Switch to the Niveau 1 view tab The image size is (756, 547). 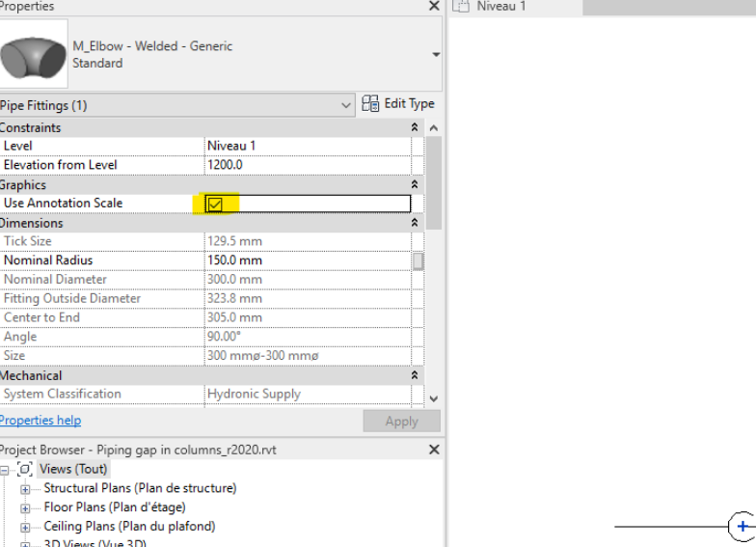click(x=515, y=7)
